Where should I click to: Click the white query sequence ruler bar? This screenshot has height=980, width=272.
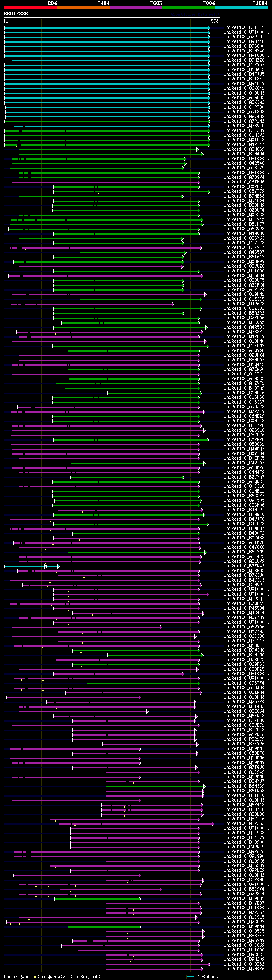[112, 17]
